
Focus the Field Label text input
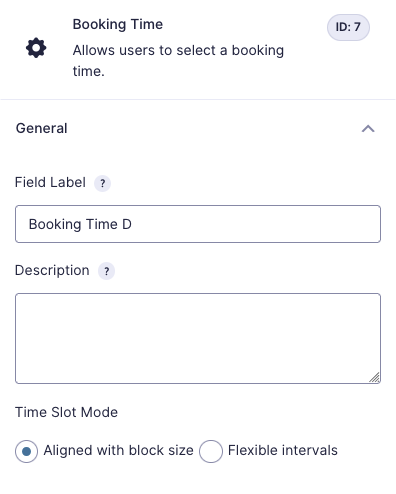[x=198, y=224]
